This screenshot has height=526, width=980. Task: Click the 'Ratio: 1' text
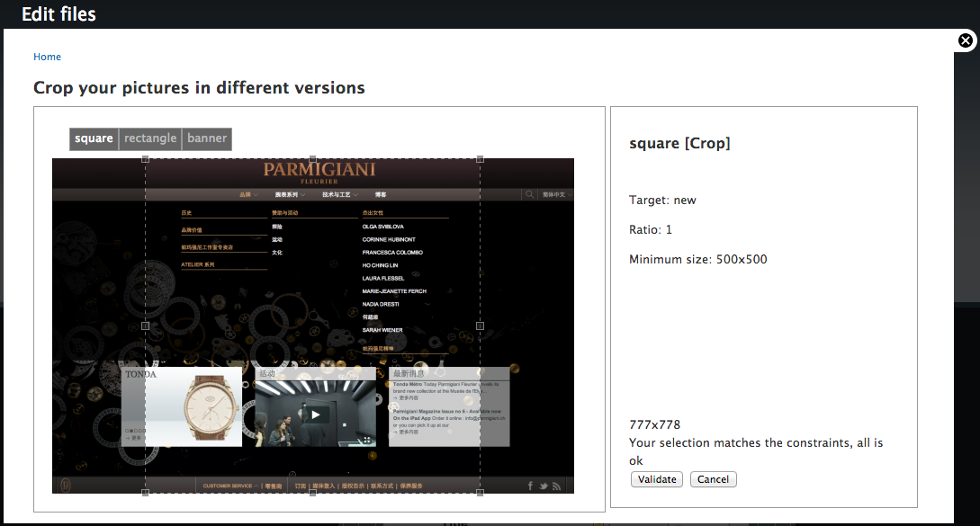click(651, 230)
